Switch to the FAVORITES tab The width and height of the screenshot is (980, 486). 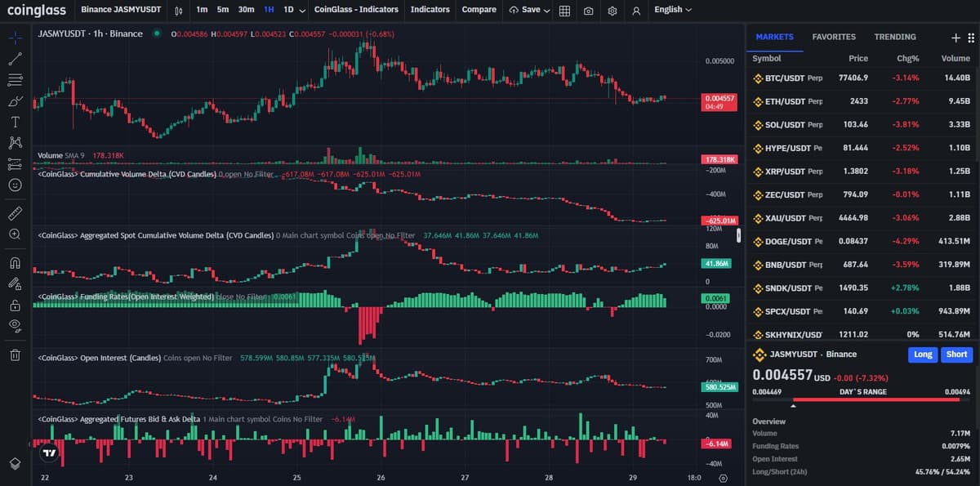834,37
